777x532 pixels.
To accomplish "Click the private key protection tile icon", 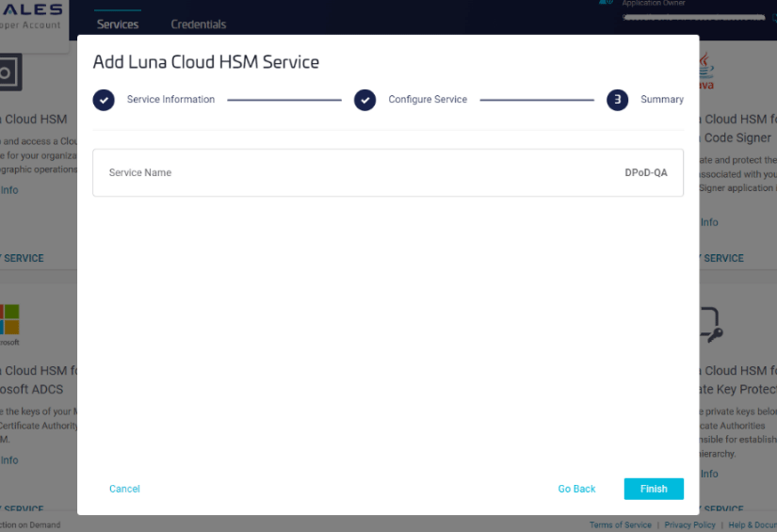I will pos(708,325).
